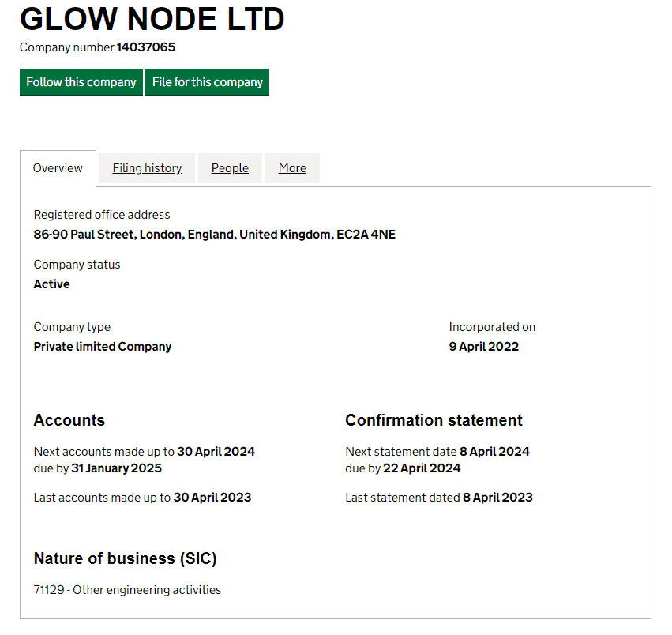Expand the More tab
Image resolution: width=672 pixels, height=635 pixels.
coord(292,167)
